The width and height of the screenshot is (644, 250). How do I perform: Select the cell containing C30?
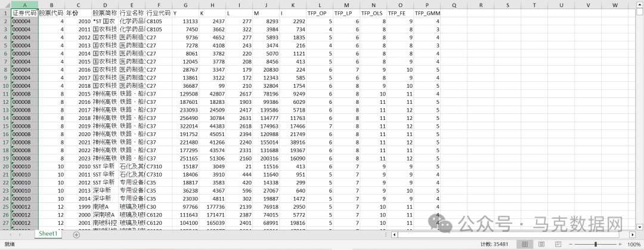159,206
